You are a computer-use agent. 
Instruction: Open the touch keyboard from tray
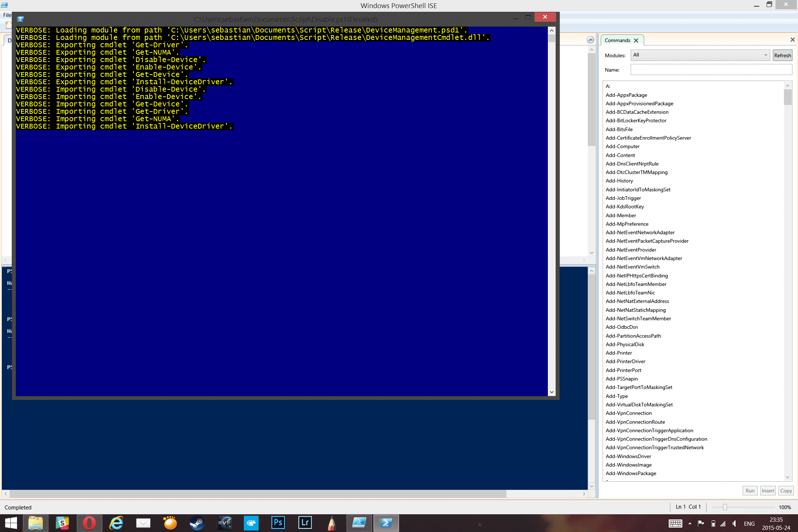pyautogui.click(x=675, y=524)
